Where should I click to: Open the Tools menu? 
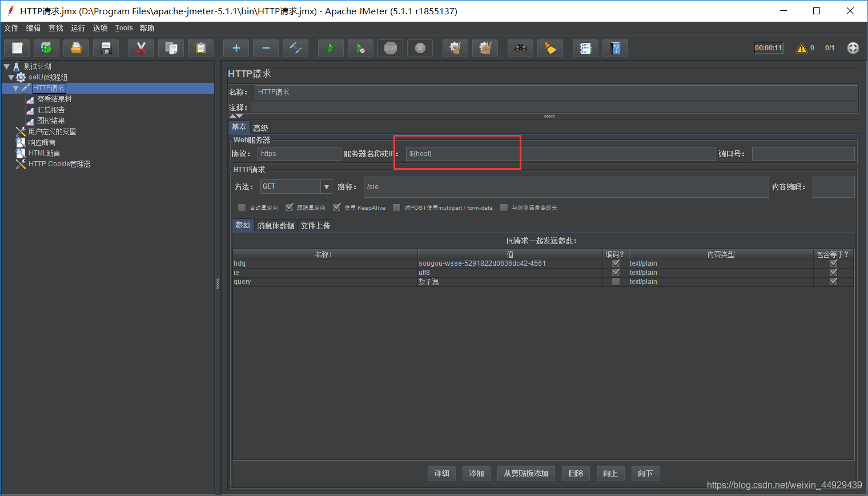pyautogui.click(x=124, y=28)
